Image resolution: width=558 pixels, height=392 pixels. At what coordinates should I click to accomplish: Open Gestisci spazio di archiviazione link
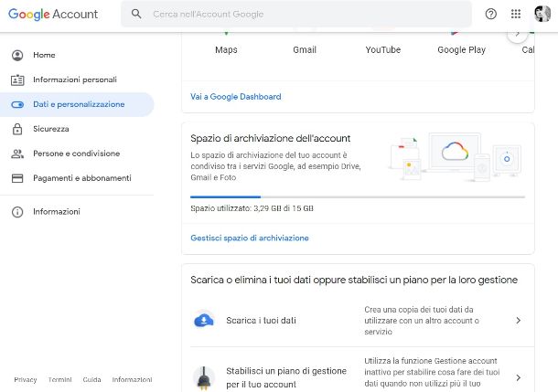click(250, 238)
